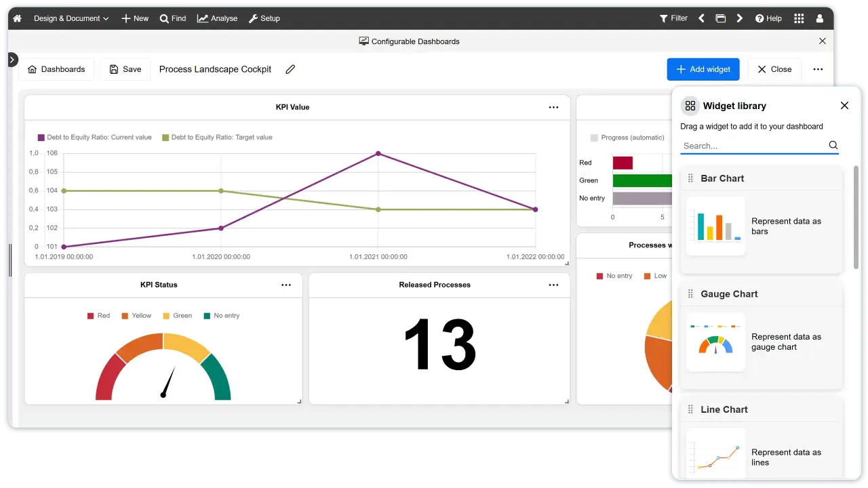The width and height of the screenshot is (868, 488).
Task: Open the Design & Document dropdown
Action: [71, 18]
